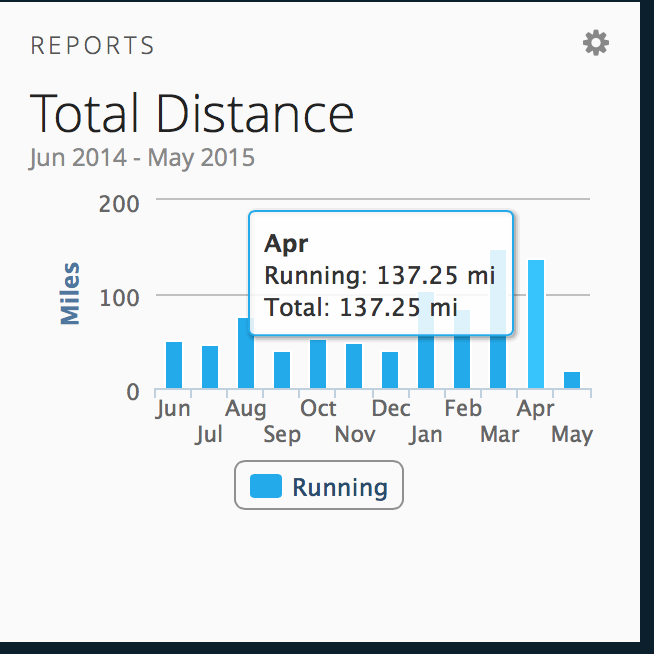This screenshot has height=654, width=654.
Task: Click the REPORTS section heading
Action: click(93, 46)
